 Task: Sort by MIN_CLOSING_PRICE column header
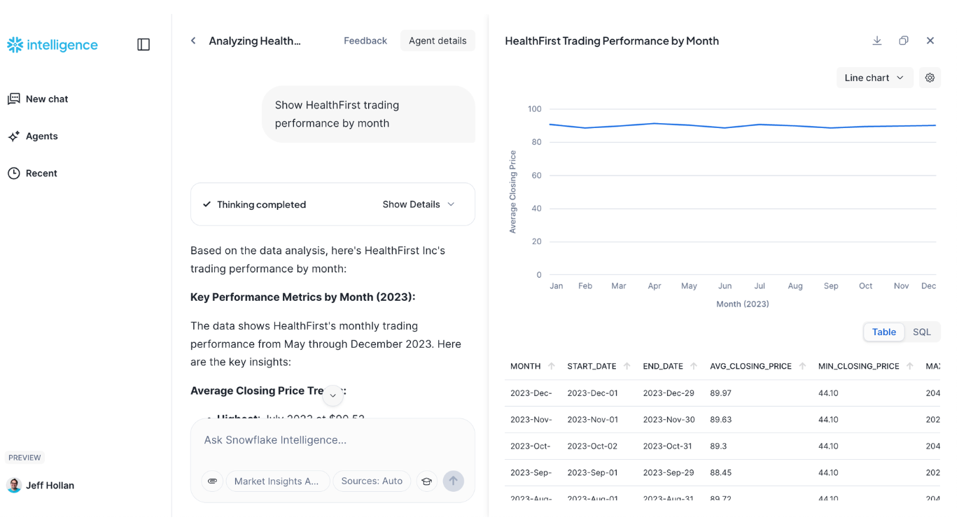[859, 366]
